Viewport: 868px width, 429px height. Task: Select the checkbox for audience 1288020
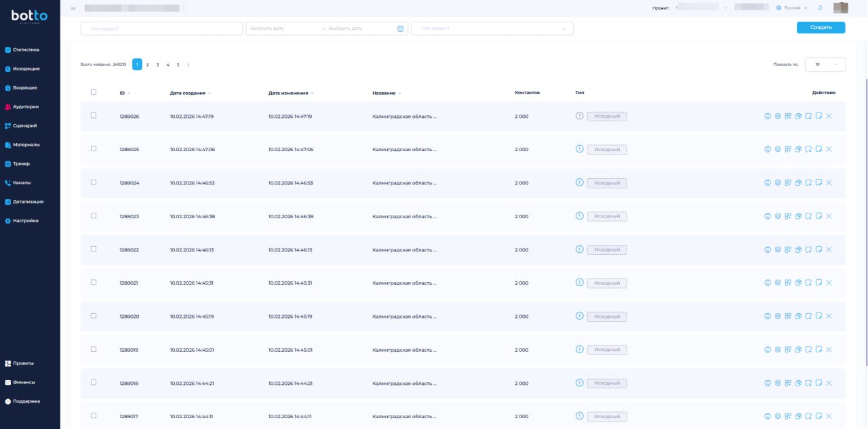94,316
